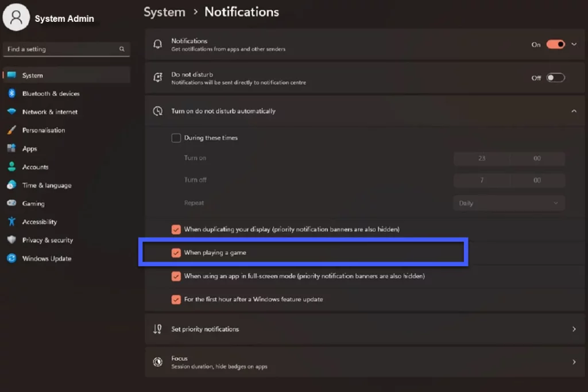Image resolution: width=588 pixels, height=392 pixels.
Task: Expand the Notifications options chevron
Action: 574,44
